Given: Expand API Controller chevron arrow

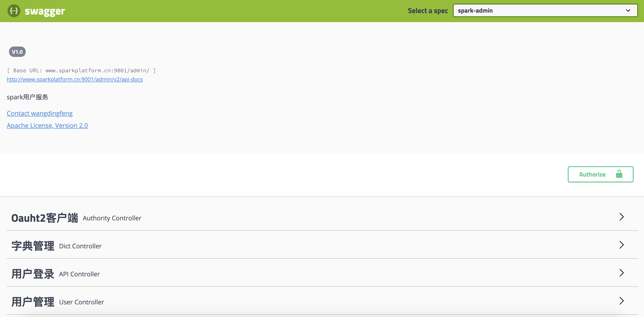Looking at the screenshot, I should [x=621, y=273].
